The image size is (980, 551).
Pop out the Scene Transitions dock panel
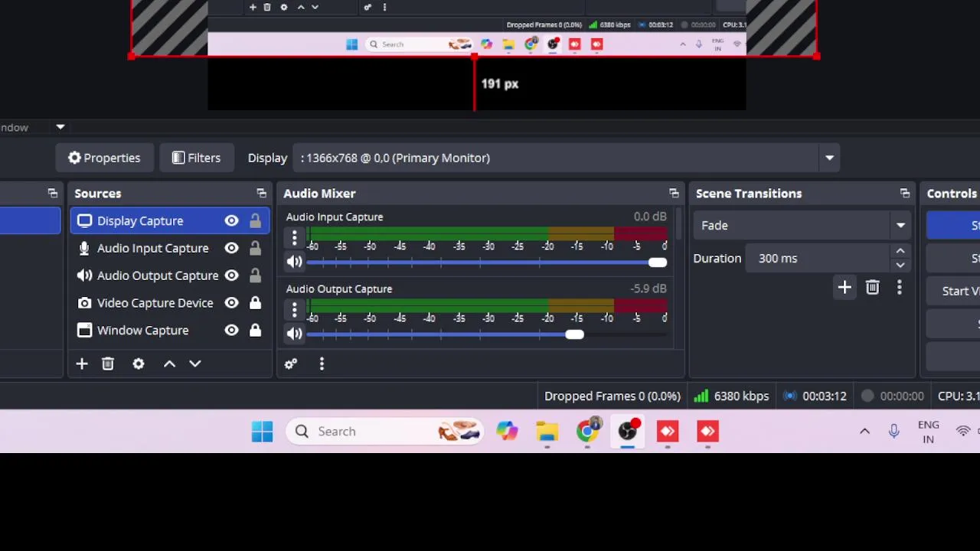click(x=905, y=194)
